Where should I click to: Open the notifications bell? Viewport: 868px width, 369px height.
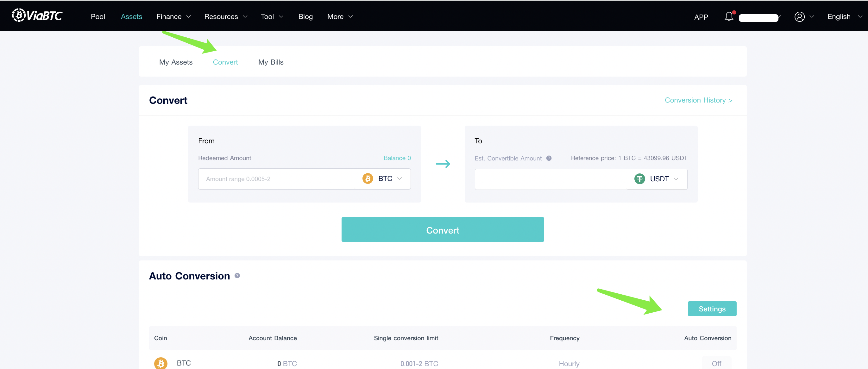pyautogui.click(x=728, y=16)
